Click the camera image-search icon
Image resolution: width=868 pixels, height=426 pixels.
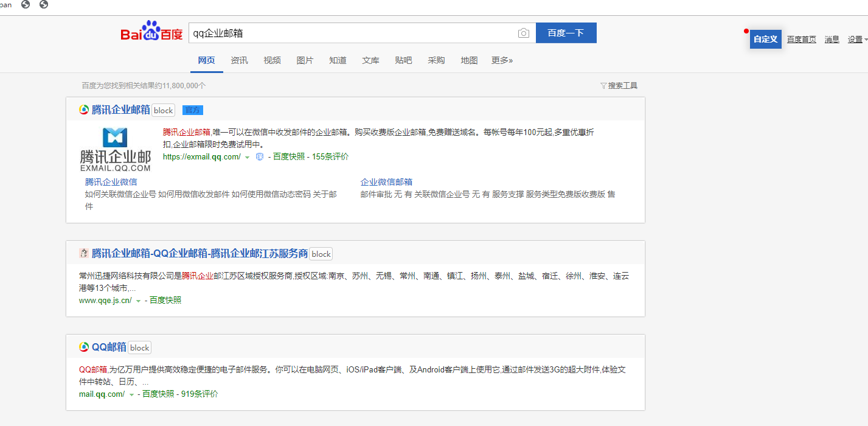tap(523, 33)
